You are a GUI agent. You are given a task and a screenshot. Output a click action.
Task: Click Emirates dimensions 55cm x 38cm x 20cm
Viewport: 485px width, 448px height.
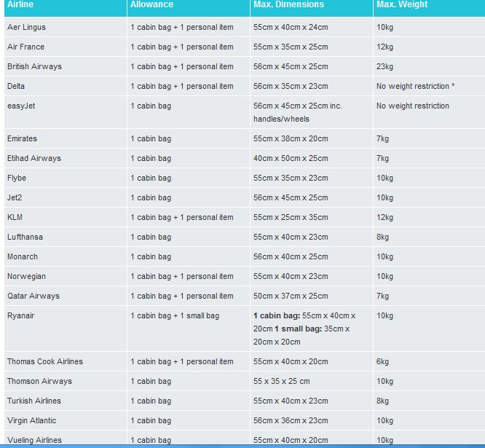(312, 138)
